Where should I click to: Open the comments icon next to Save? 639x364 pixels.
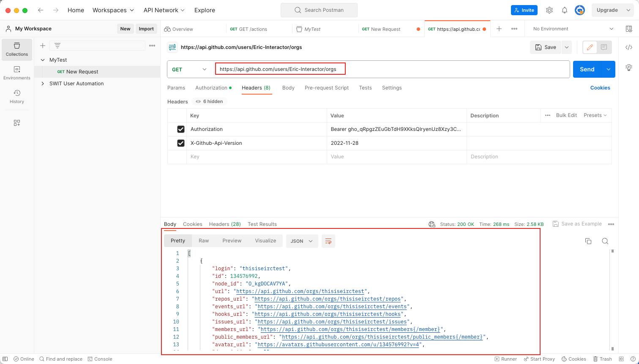[x=604, y=47]
